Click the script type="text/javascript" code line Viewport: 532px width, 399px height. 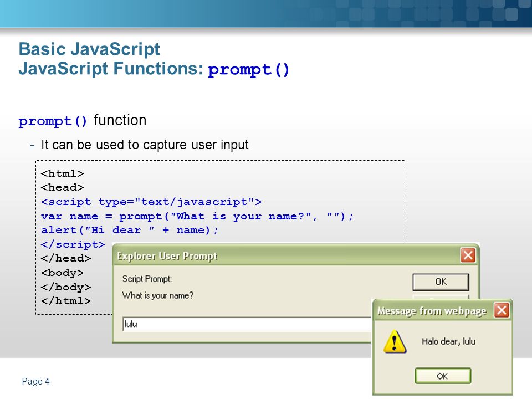pyautogui.click(x=151, y=202)
